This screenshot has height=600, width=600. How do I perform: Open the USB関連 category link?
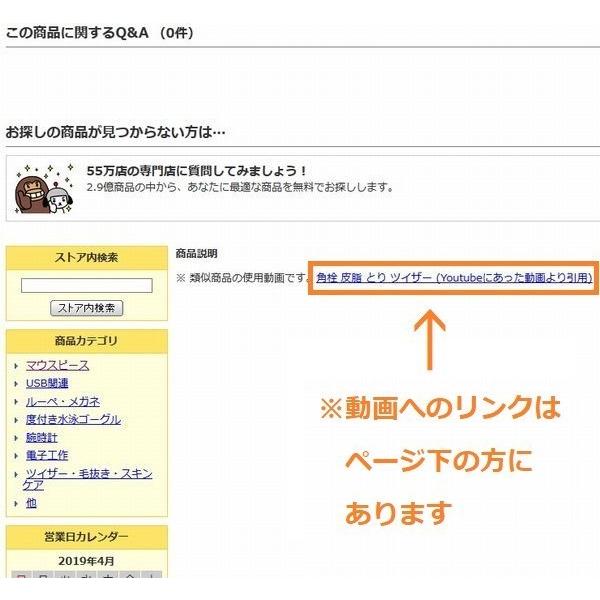47,384
